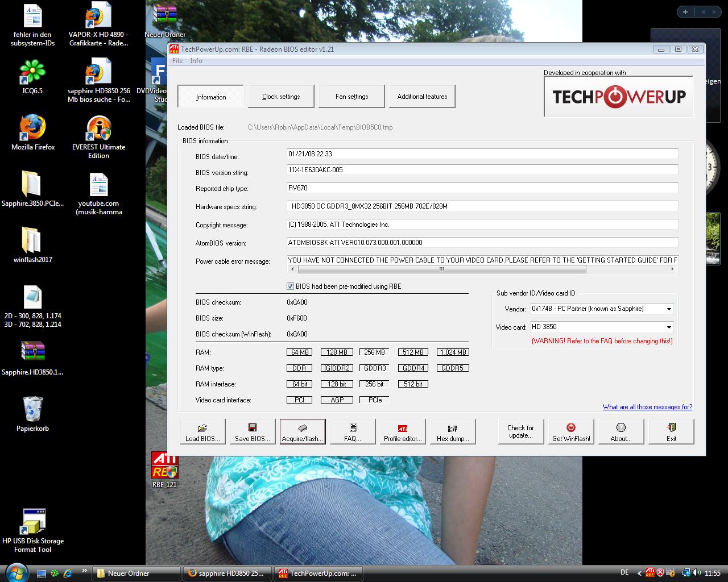
Task: Select 256 bit RAM interface
Action: [x=374, y=384]
